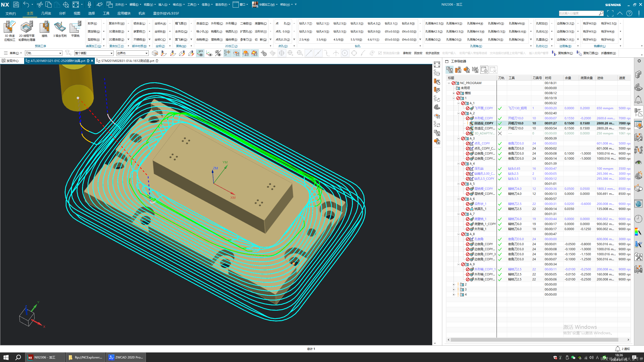Open the 整个装配 scope dropdown
Screen dimensions: 644x362
coord(94,53)
